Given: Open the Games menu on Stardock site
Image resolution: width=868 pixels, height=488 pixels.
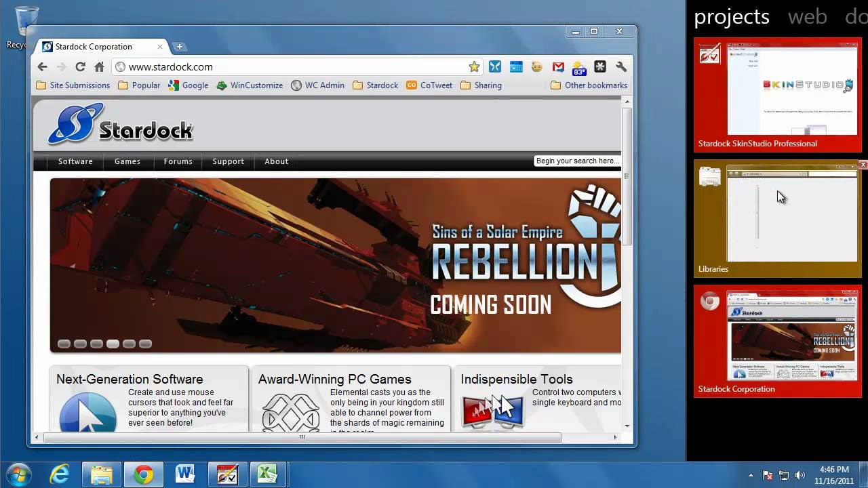Looking at the screenshot, I should pyautogui.click(x=127, y=161).
